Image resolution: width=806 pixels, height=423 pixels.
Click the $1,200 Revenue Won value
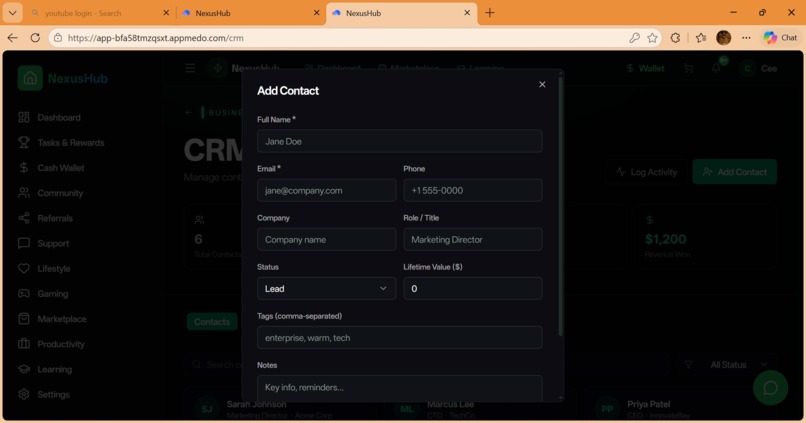665,240
